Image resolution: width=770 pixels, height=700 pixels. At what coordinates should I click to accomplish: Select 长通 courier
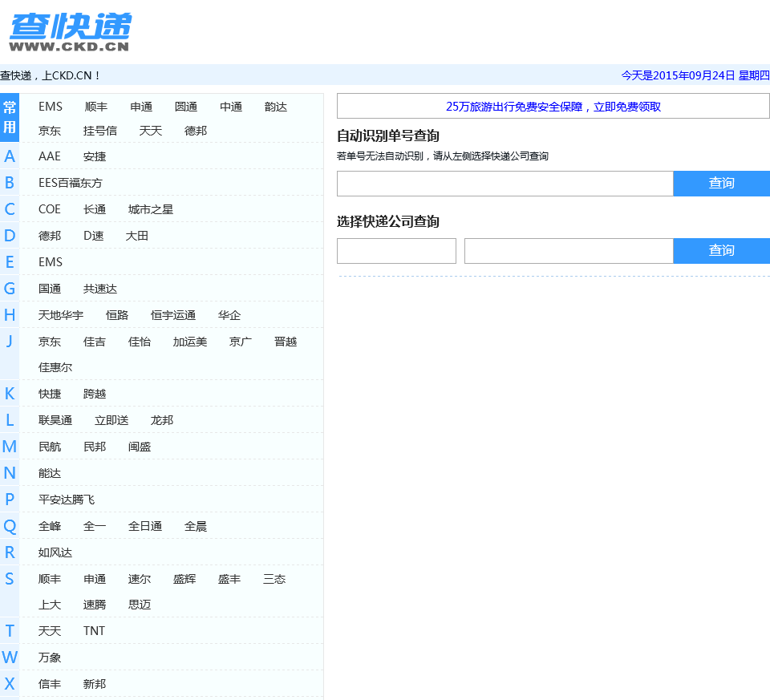95,209
